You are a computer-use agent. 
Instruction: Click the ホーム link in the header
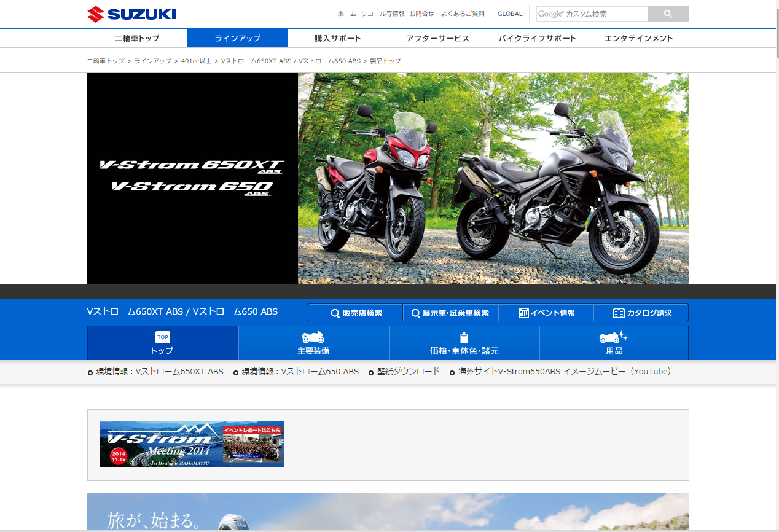click(347, 14)
